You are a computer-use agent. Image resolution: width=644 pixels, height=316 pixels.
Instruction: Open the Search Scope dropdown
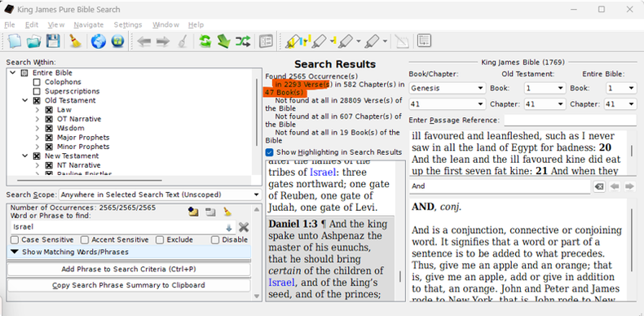pyautogui.click(x=160, y=195)
